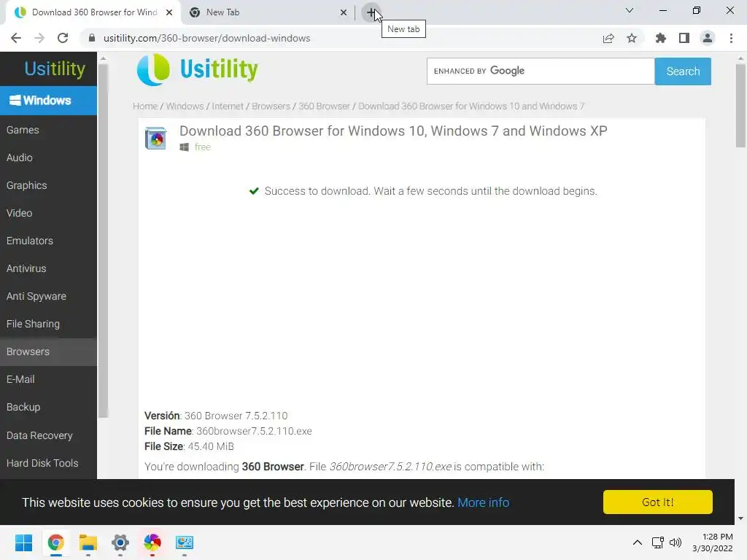
Task: View site information via the lock icon
Action: [92, 38]
